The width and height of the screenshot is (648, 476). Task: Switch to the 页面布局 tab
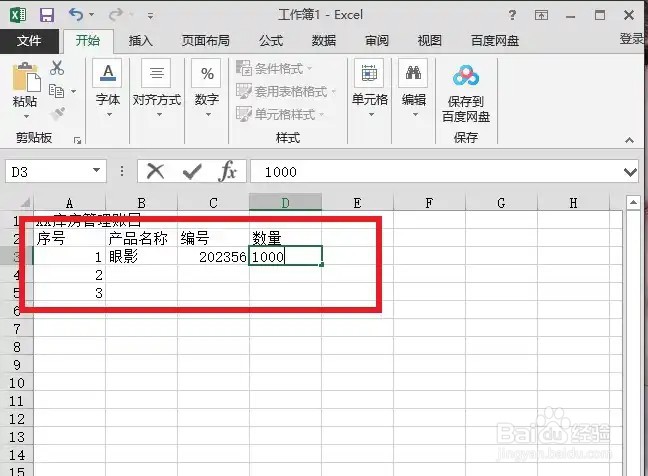pyautogui.click(x=205, y=41)
